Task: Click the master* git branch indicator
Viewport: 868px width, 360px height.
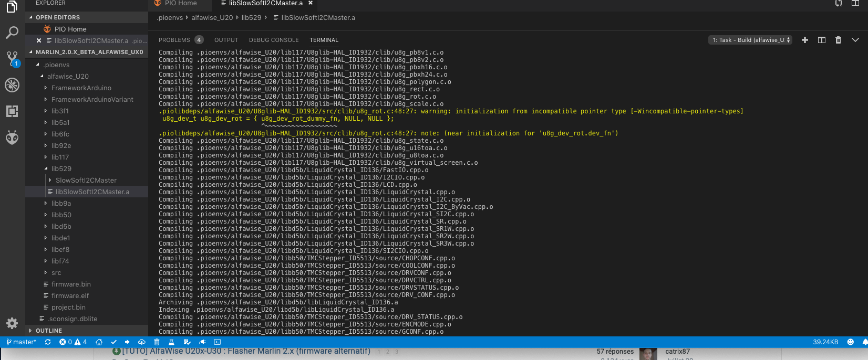Action: 21,342
